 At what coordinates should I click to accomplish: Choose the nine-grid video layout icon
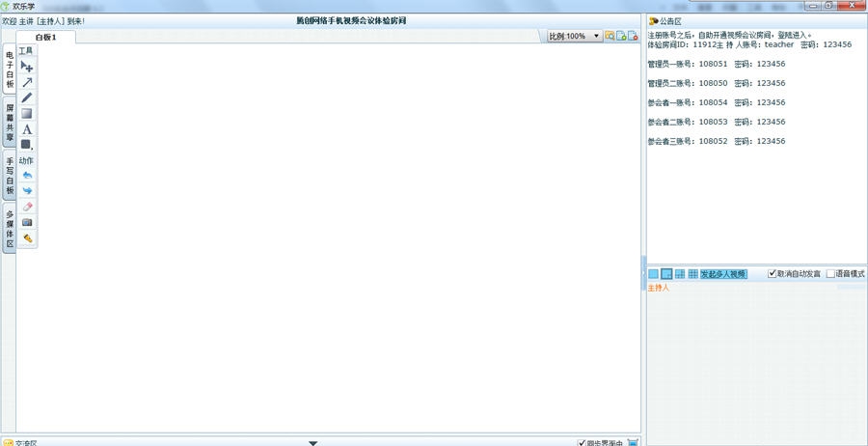693,274
